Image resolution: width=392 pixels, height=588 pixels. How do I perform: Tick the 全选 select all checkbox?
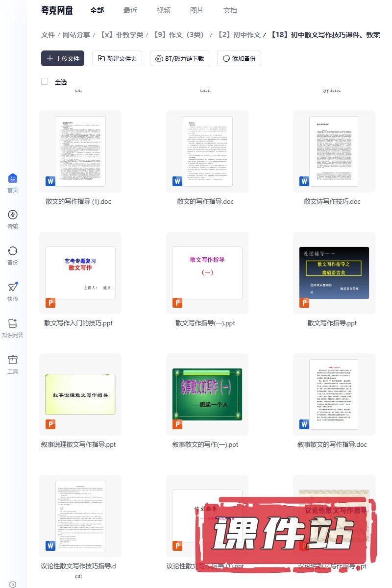click(45, 81)
